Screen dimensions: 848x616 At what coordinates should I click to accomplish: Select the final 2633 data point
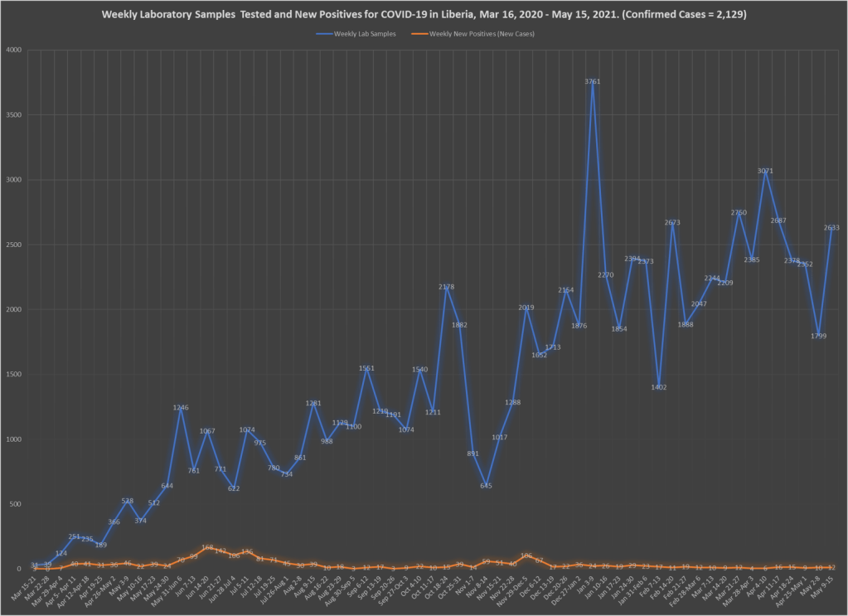tap(832, 227)
